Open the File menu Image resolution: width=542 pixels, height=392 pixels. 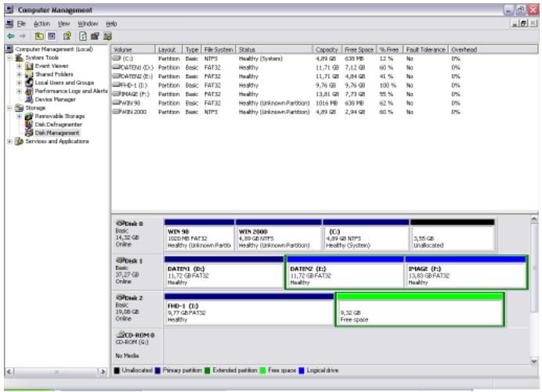click(21, 23)
